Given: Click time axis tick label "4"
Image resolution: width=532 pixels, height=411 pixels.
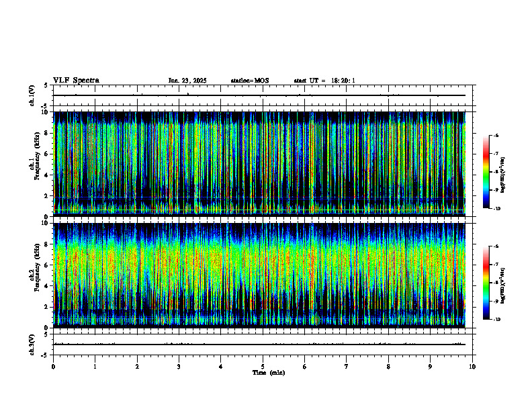Looking at the screenshot, I should (x=221, y=367).
